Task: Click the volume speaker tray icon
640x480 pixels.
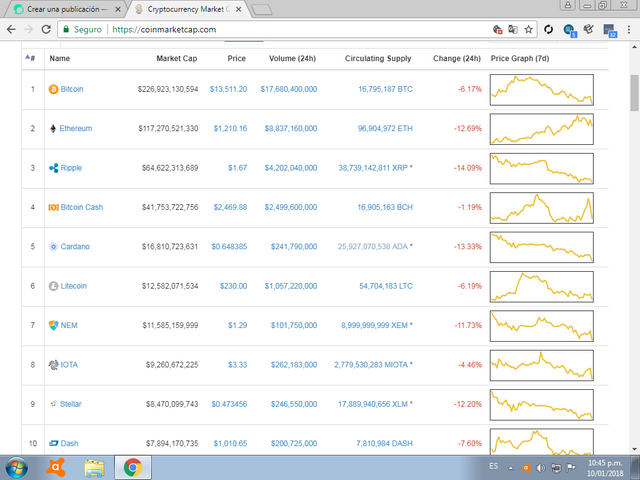Action: (541, 468)
